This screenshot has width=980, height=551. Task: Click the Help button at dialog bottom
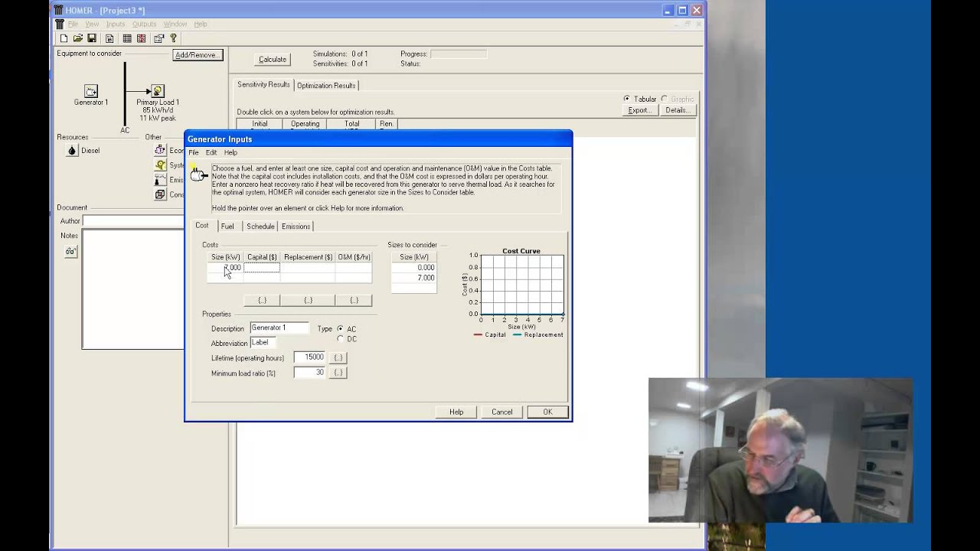click(x=456, y=412)
